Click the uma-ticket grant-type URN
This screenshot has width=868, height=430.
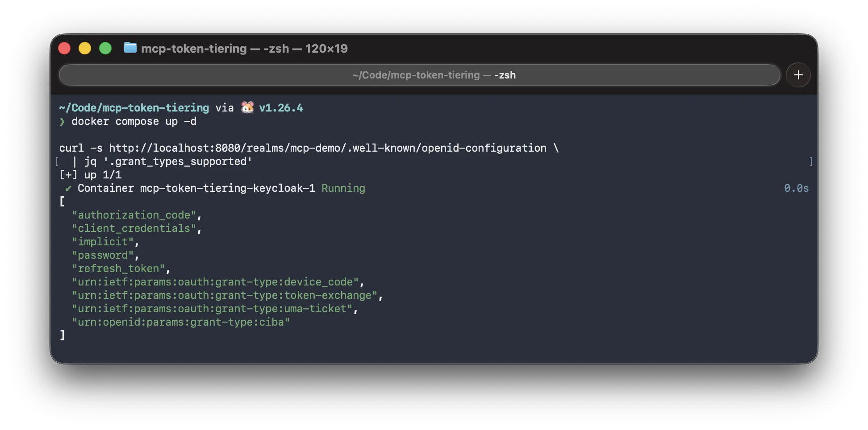(212, 309)
